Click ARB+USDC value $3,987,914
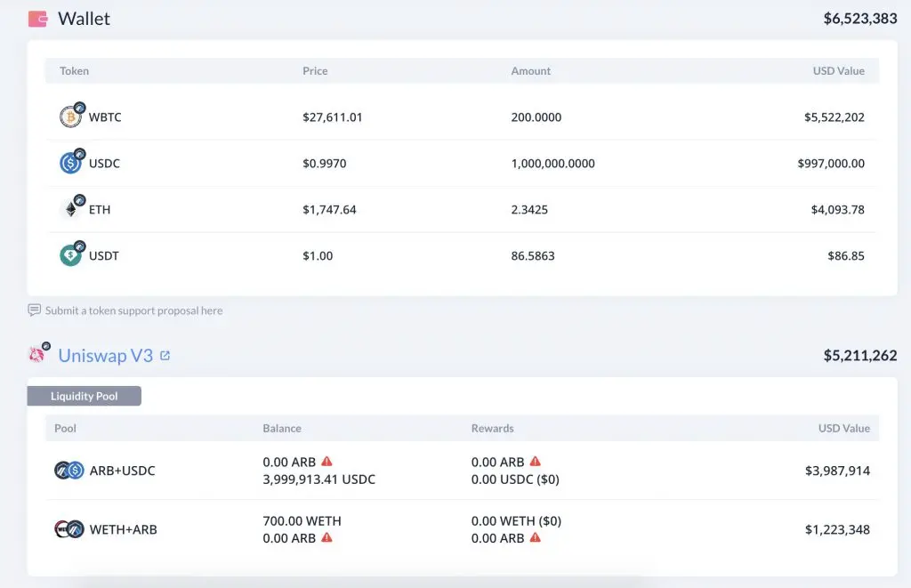Image resolution: width=911 pixels, height=588 pixels. (837, 471)
